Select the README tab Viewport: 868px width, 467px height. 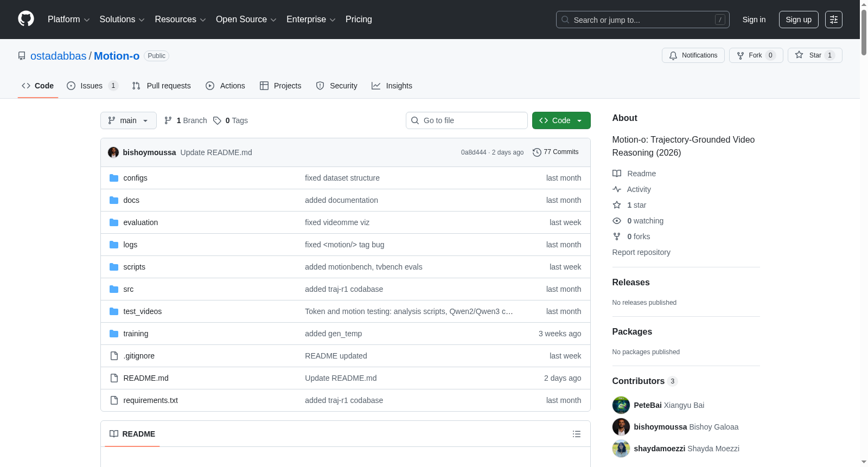tap(132, 434)
